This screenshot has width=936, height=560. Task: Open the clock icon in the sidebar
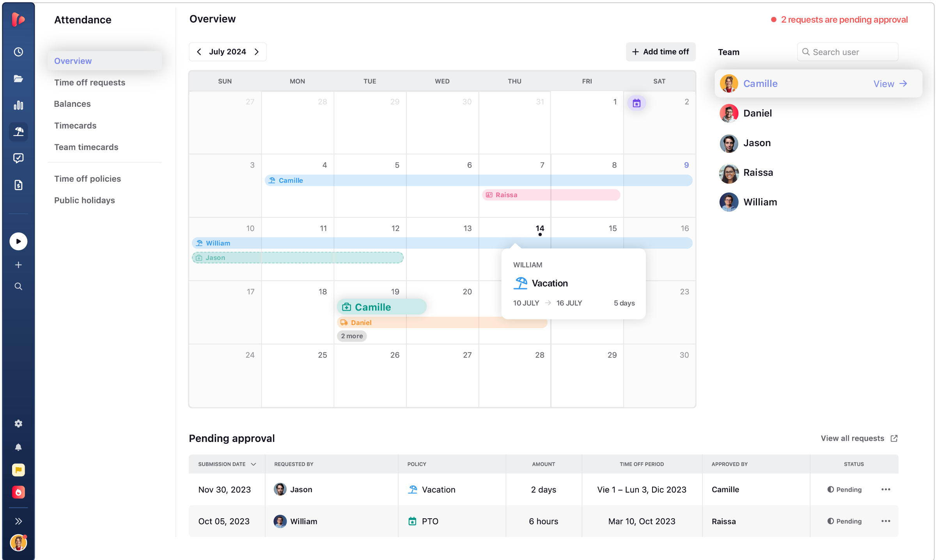(18, 52)
